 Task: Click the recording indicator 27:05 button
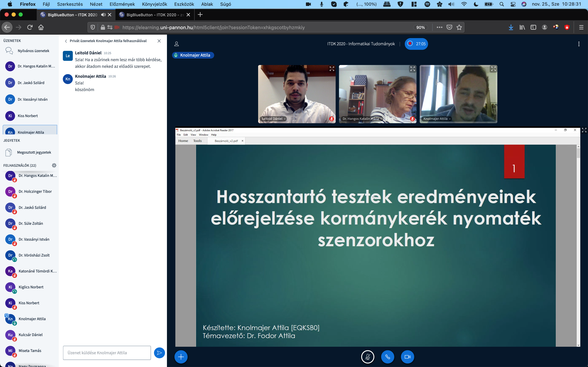point(416,44)
